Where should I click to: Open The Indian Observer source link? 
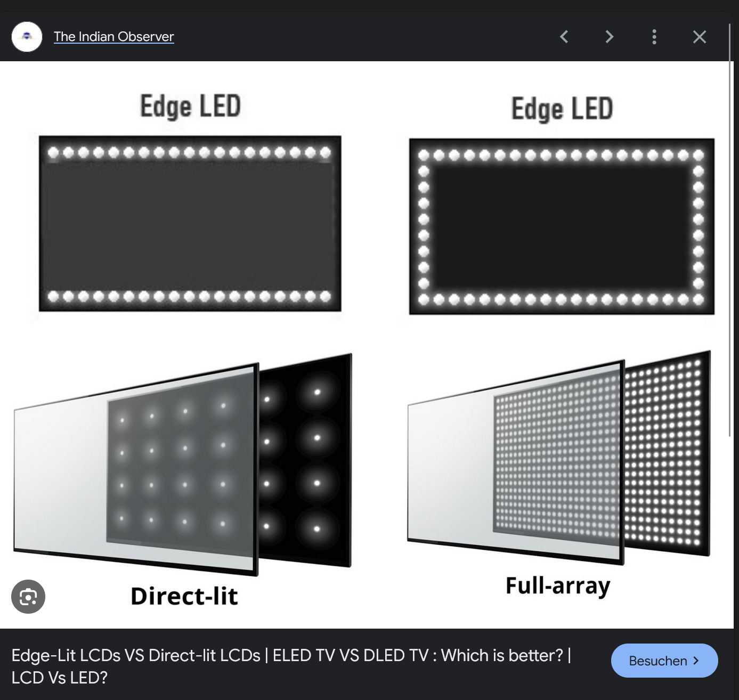pyautogui.click(x=113, y=36)
